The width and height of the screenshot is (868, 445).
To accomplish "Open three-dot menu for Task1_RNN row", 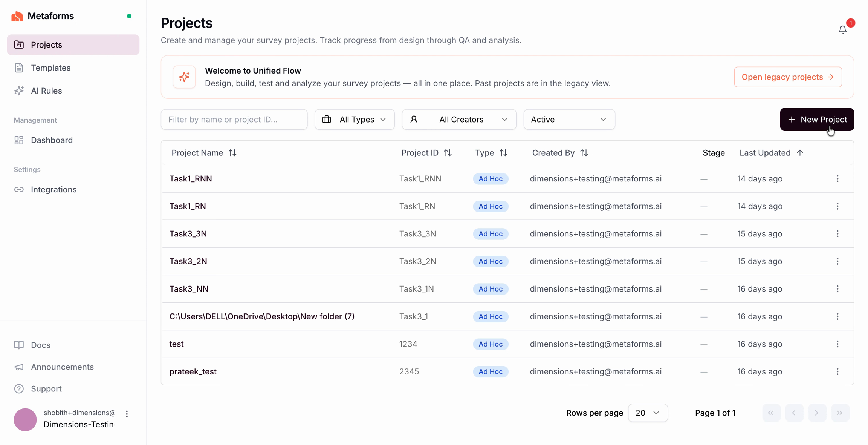I will point(837,179).
